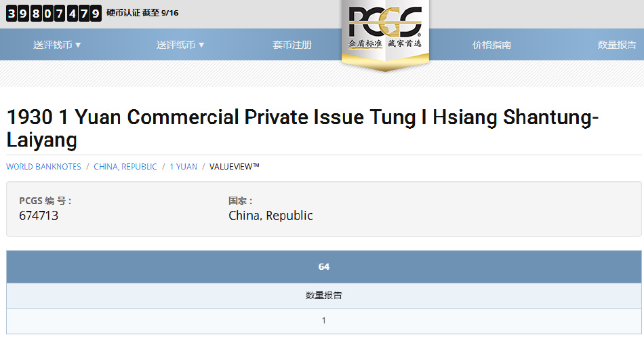This screenshot has width=644, height=337.
Task: Click the page title 1930 1 Yuan Commercial
Action: (302, 128)
